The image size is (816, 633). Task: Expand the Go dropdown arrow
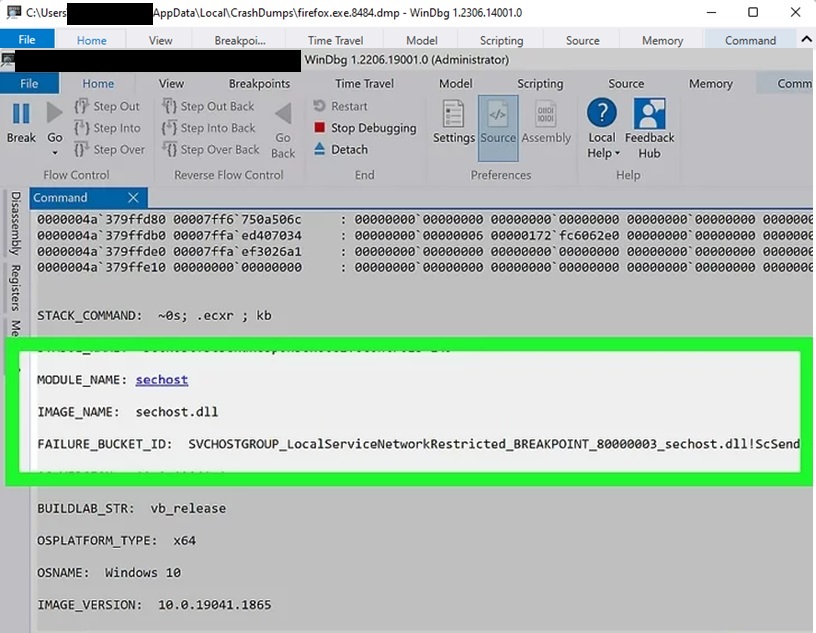(x=55, y=153)
